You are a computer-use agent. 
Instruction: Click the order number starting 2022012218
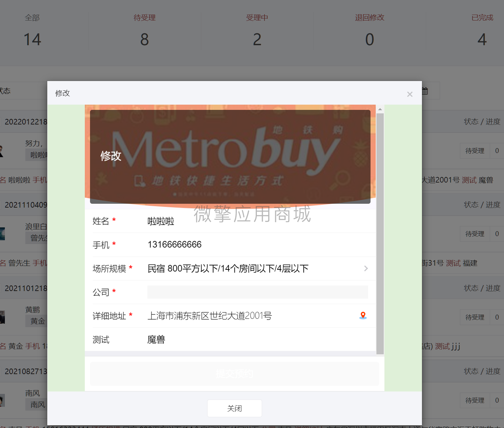tap(26, 122)
